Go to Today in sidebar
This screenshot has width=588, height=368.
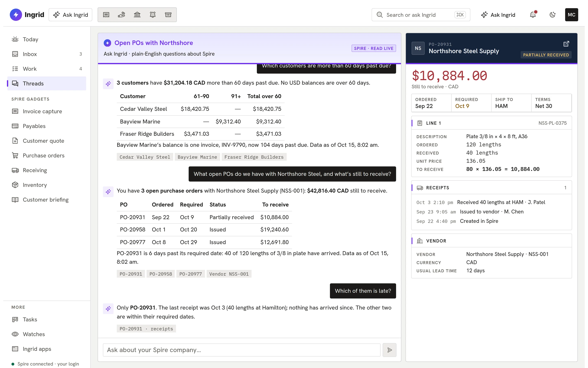47,39
